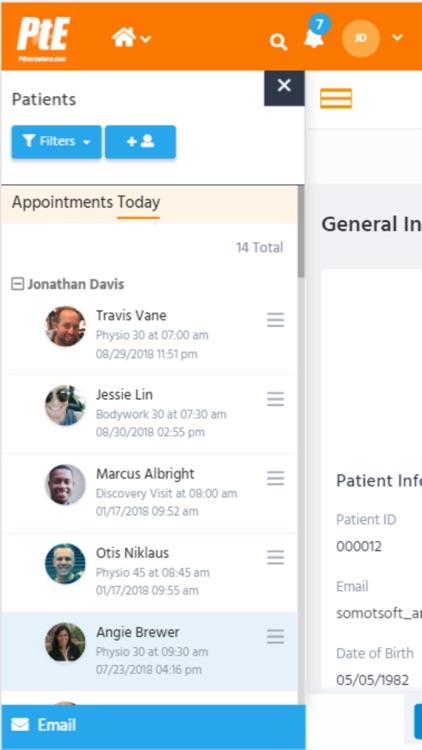Collapse the Jonathan Davis group
The width and height of the screenshot is (422, 750).
(x=17, y=284)
